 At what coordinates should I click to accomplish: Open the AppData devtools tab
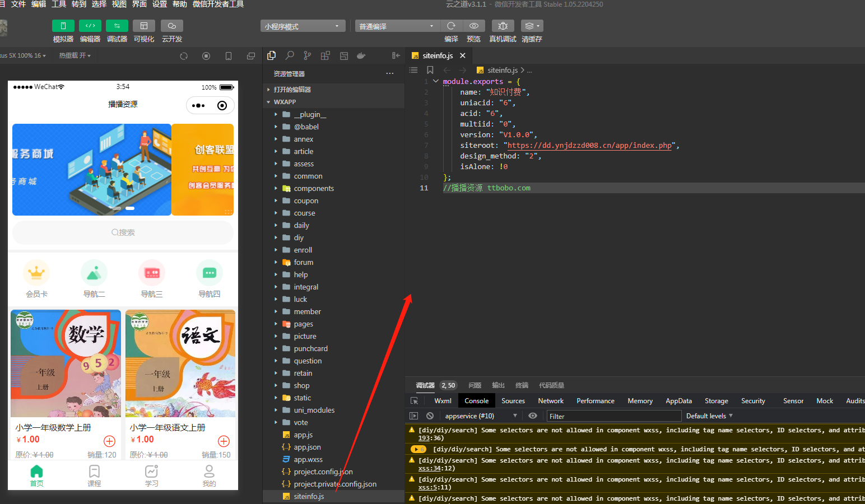pyautogui.click(x=679, y=401)
